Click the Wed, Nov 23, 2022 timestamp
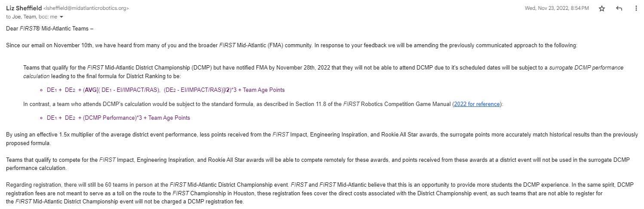The width and height of the screenshot is (644, 209). click(557, 8)
